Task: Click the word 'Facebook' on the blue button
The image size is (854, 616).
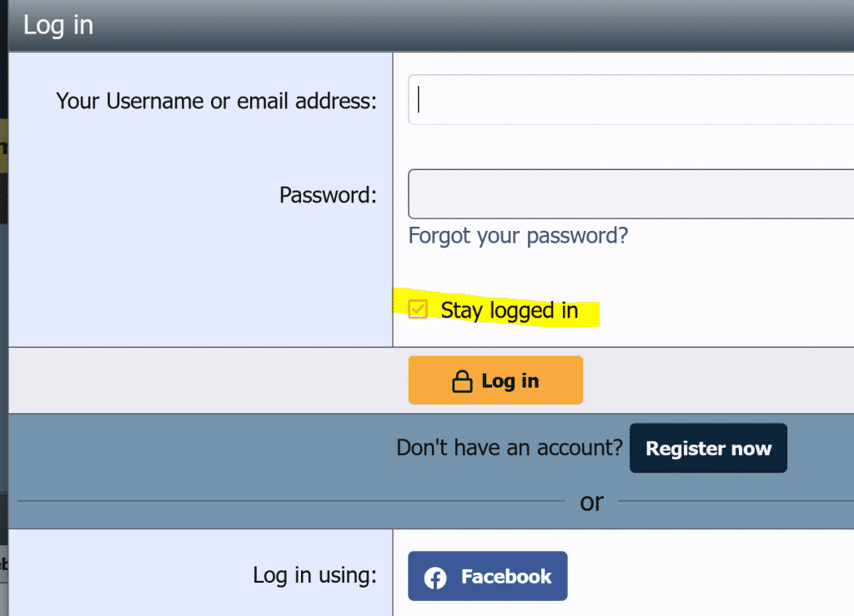Action: click(x=506, y=577)
